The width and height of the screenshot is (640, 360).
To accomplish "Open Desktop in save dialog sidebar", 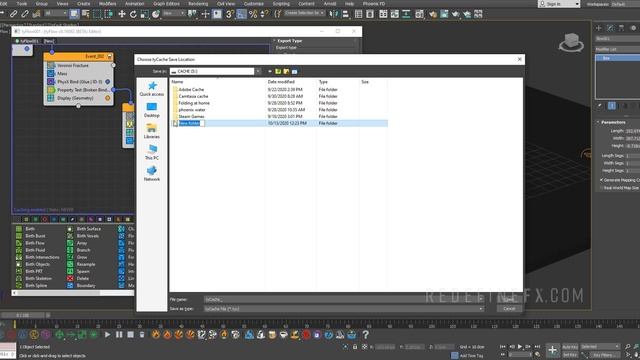I will point(152,110).
